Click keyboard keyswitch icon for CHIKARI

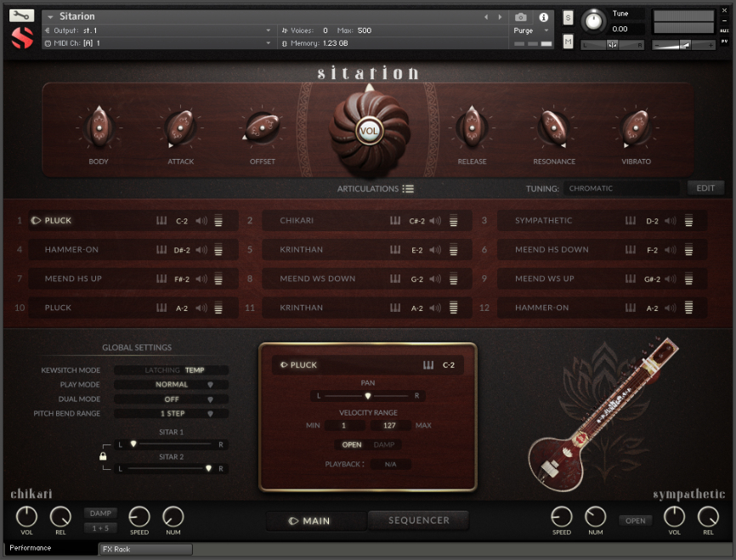point(395,221)
